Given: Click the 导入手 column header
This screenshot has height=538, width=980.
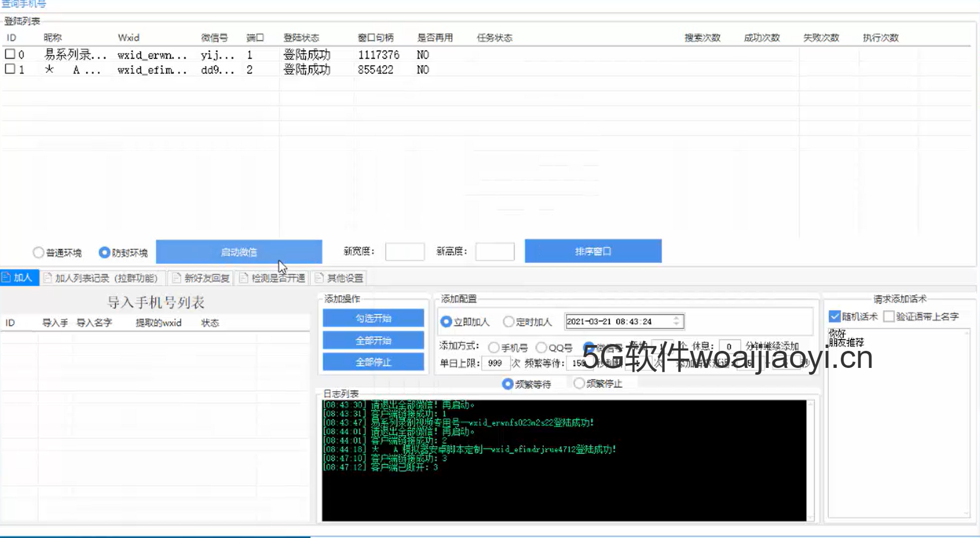Looking at the screenshot, I should pos(55,323).
